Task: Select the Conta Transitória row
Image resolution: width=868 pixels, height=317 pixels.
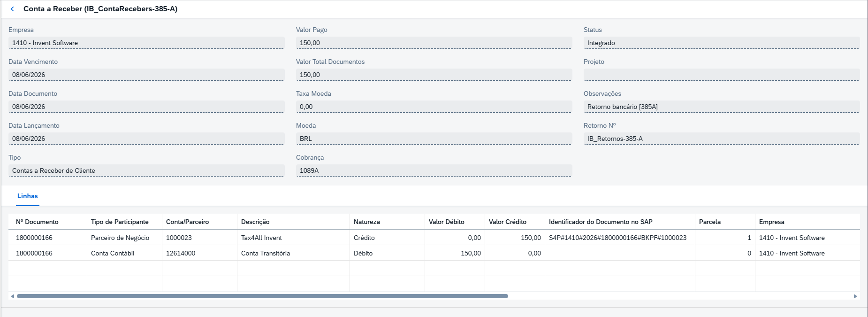Action: (434, 253)
